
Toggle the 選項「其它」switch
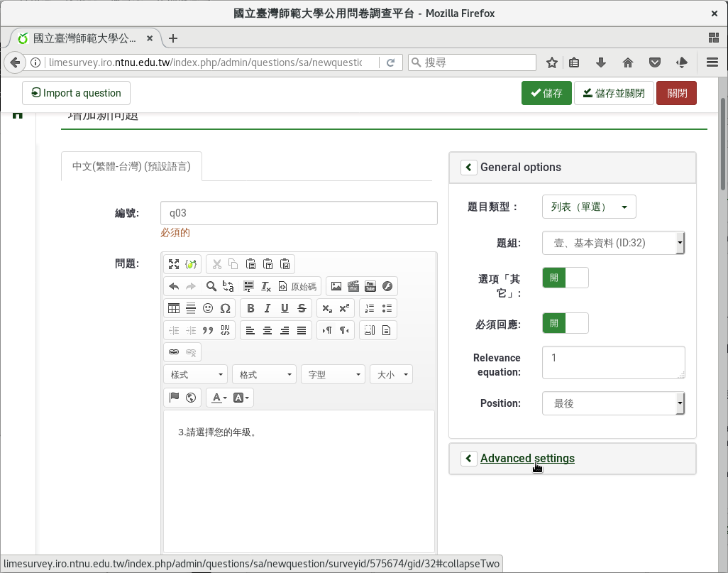[565, 278]
